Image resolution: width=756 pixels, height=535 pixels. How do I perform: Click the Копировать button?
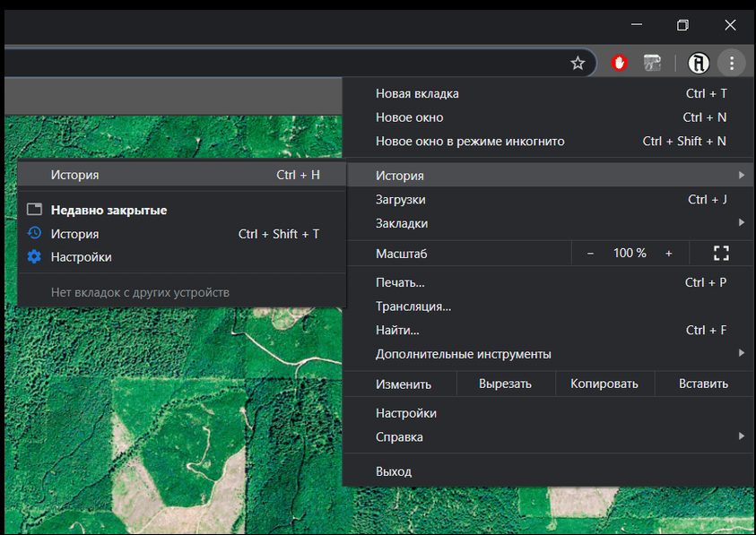tap(604, 384)
